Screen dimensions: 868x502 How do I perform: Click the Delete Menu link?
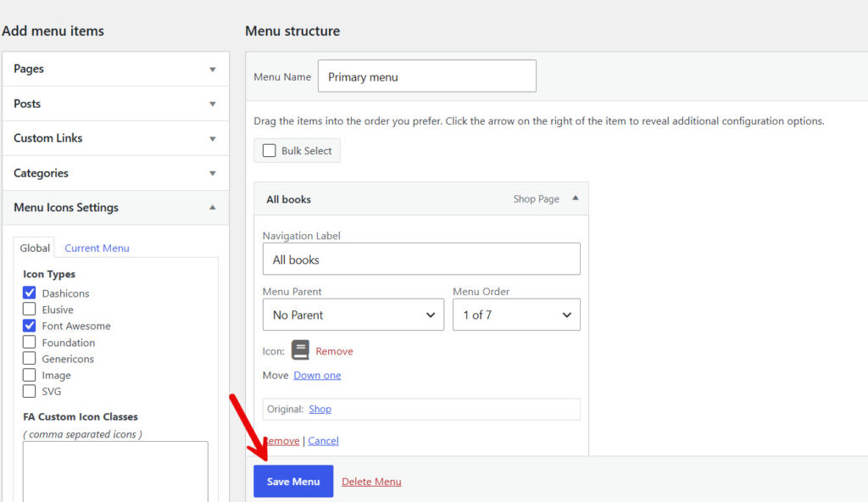point(371,482)
